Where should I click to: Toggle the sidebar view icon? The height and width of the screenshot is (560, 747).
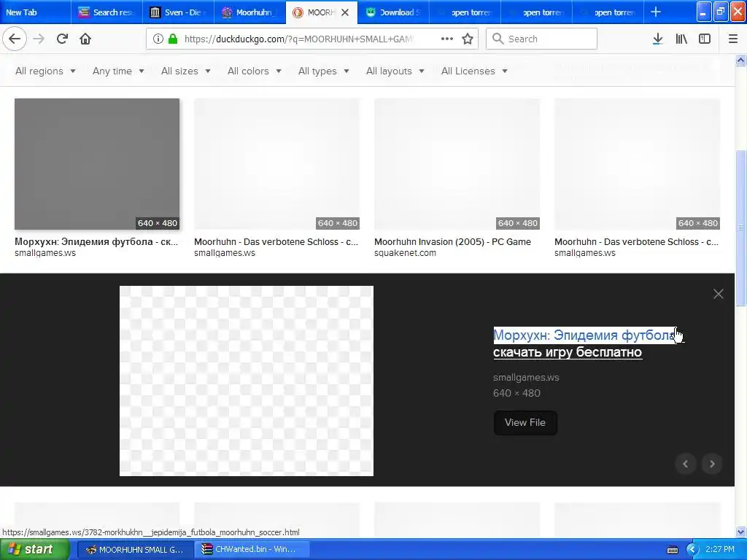(705, 39)
